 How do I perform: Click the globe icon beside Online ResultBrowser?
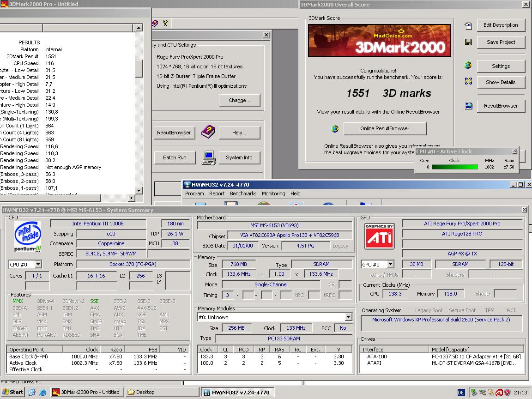335,128
